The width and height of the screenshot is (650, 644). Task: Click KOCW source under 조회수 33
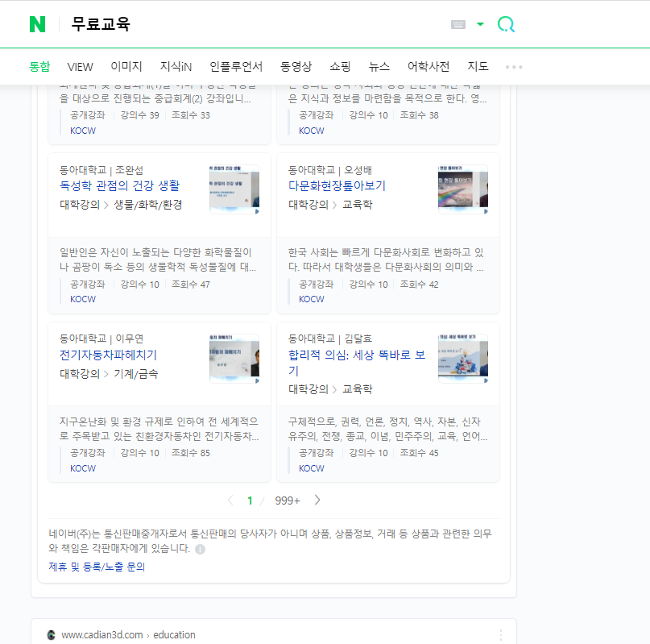point(83,131)
